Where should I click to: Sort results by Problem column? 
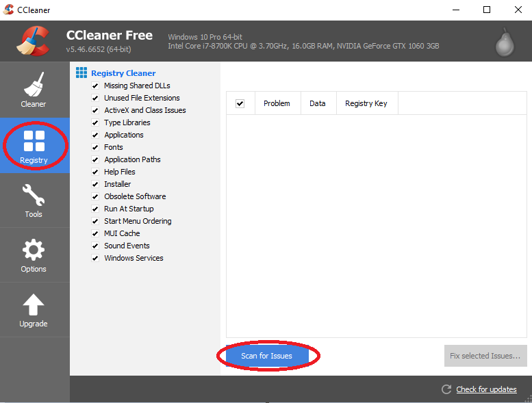click(277, 103)
